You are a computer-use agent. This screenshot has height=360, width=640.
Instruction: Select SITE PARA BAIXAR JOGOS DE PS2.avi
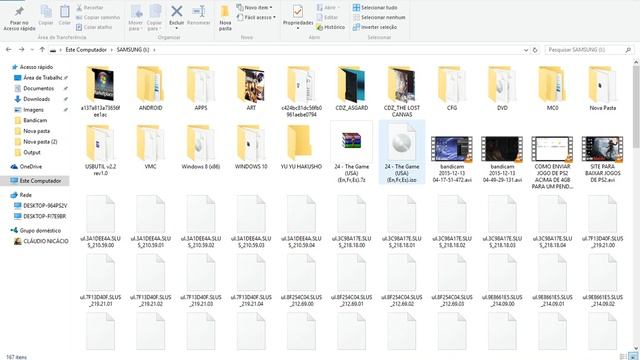tap(602, 159)
